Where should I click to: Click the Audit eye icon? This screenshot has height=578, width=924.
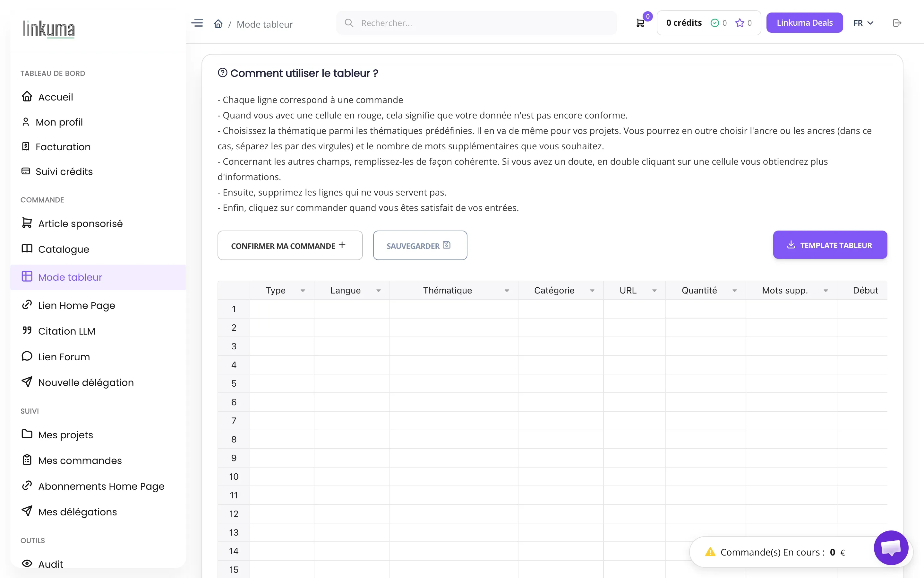pyautogui.click(x=27, y=564)
